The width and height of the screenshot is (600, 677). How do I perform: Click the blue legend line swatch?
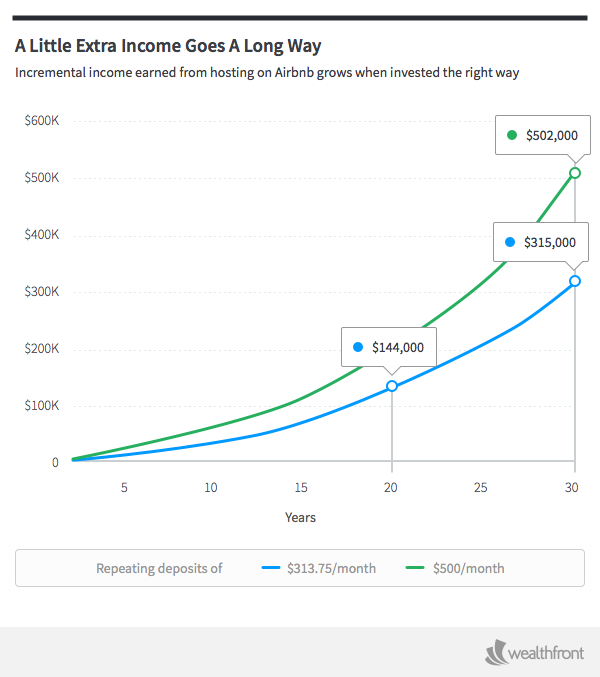click(270, 568)
